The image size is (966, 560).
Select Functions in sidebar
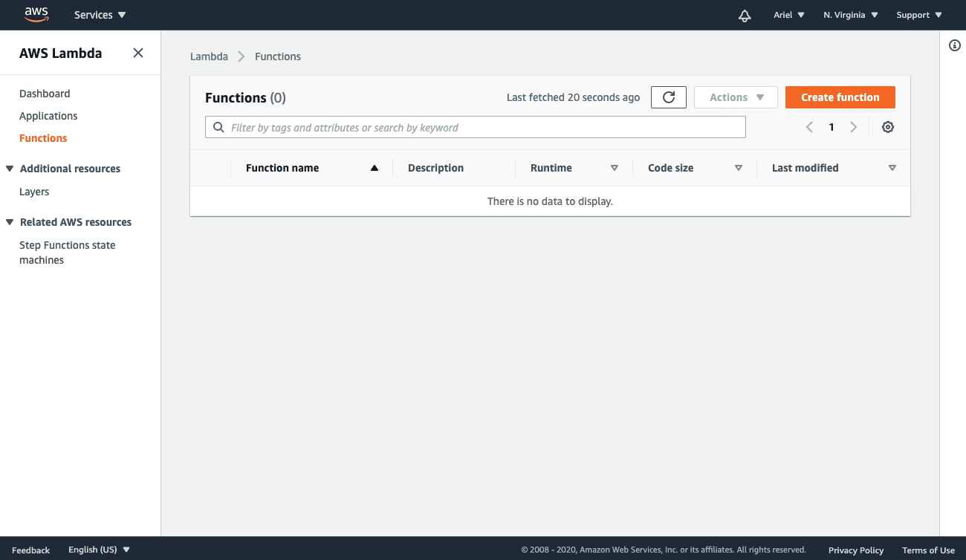(43, 138)
